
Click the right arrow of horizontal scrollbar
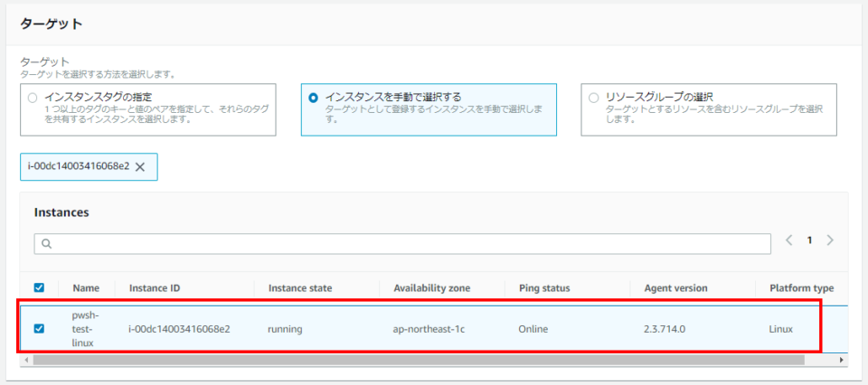tap(842, 360)
